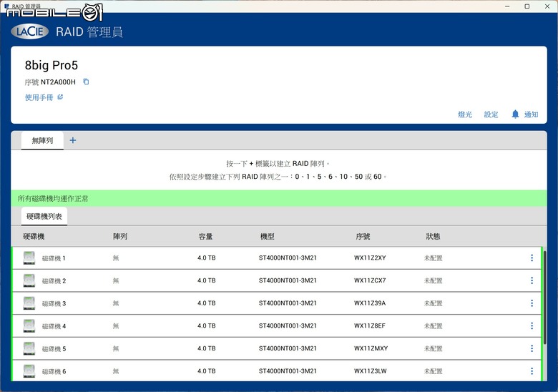
Task: Click the model ST4000NT001-3M21 of 磁碟機 3
Action: [288, 303]
